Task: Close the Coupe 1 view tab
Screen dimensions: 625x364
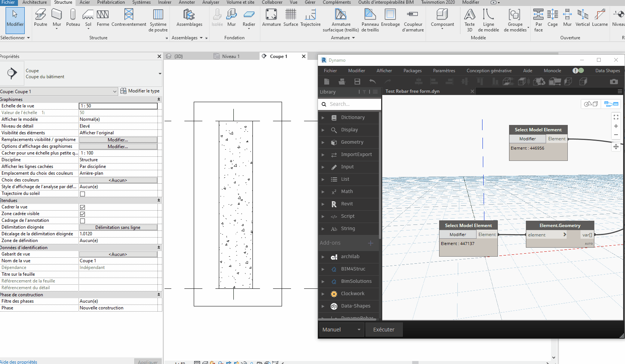Action: click(304, 56)
